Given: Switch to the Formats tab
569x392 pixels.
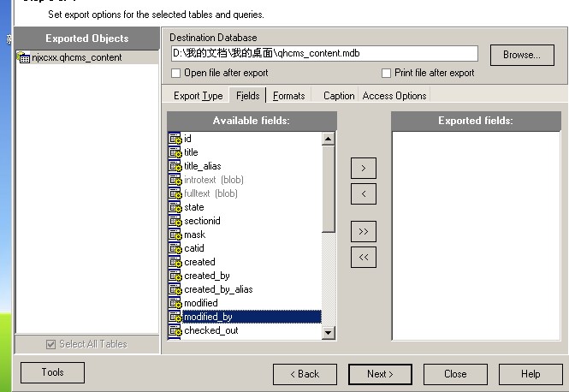Looking at the screenshot, I should pos(288,96).
